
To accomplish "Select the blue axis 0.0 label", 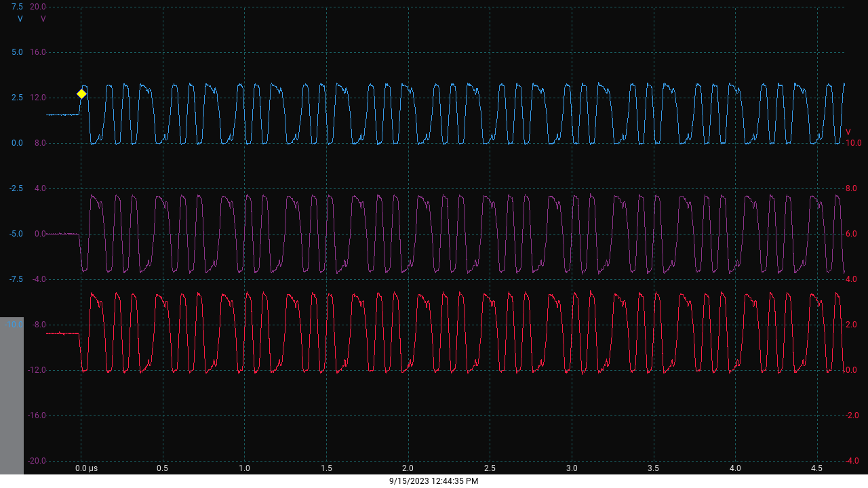I will tap(17, 143).
